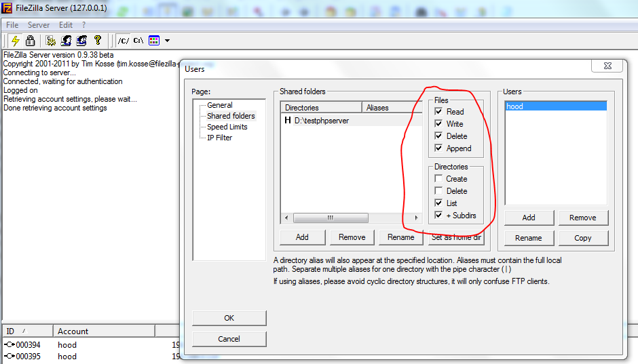Image resolution: width=638 pixels, height=364 pixels.
Task: Uncheck Directories List permission
Action: (x=438, y=203)
